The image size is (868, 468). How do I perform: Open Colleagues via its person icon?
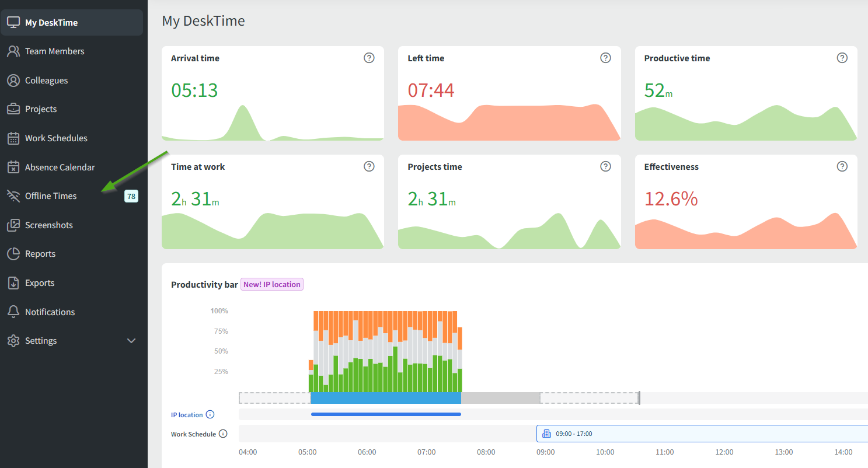coord(13,81)
